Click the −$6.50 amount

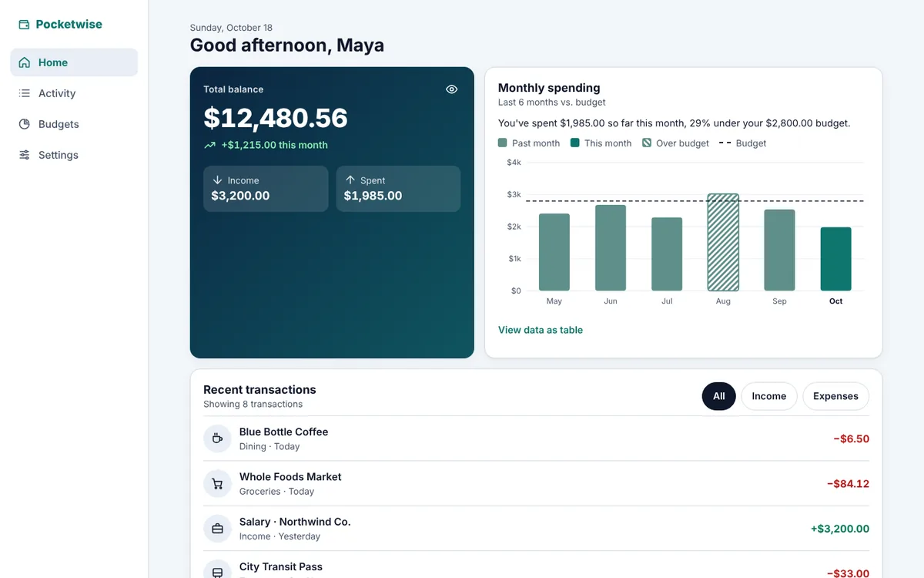tap(851, 439)
